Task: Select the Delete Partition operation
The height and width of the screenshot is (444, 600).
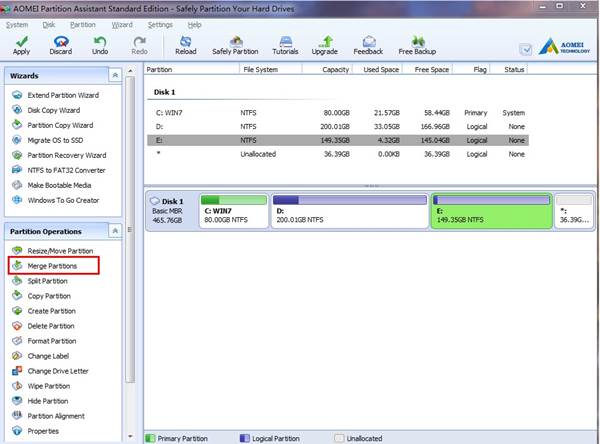Action: (43, 326)
